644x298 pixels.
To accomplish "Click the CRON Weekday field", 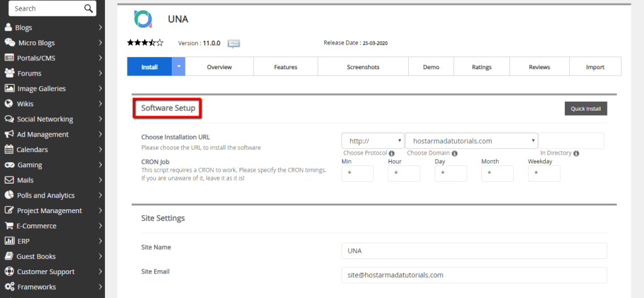I will (544, 174).
